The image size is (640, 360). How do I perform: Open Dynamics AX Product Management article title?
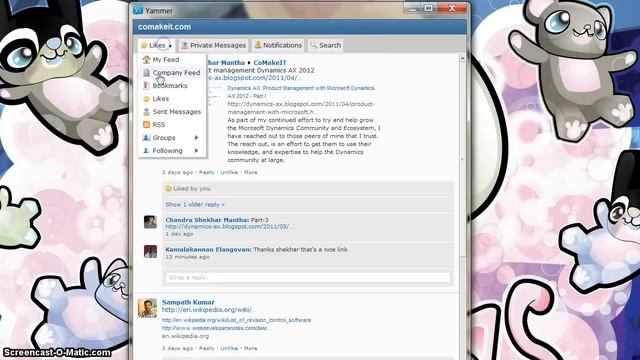pos(301,92)
